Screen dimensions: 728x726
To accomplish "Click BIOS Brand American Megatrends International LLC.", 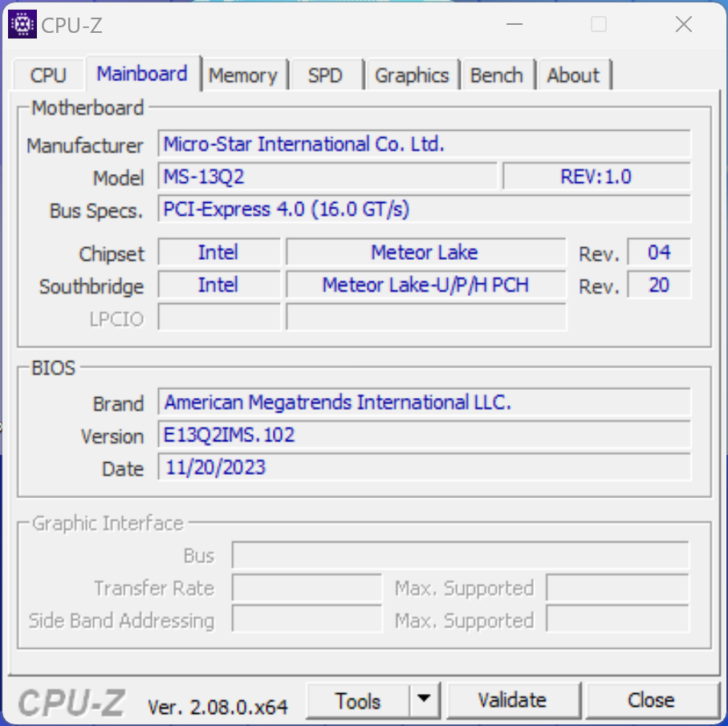I will (424, 402).
